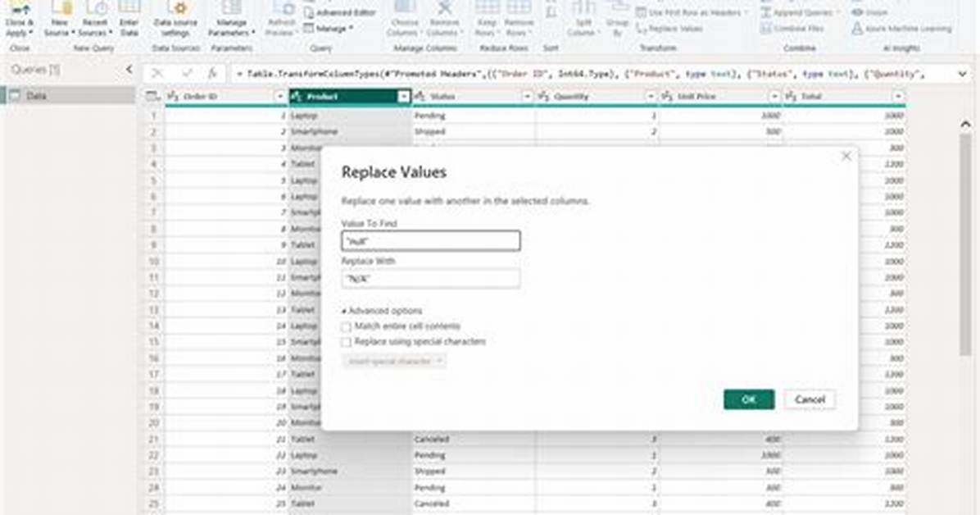Image resolution: width=980 pixels, height=515 pixels.
Task: Open the Unit Price column filter dropdown
Action: pos(774,97)
